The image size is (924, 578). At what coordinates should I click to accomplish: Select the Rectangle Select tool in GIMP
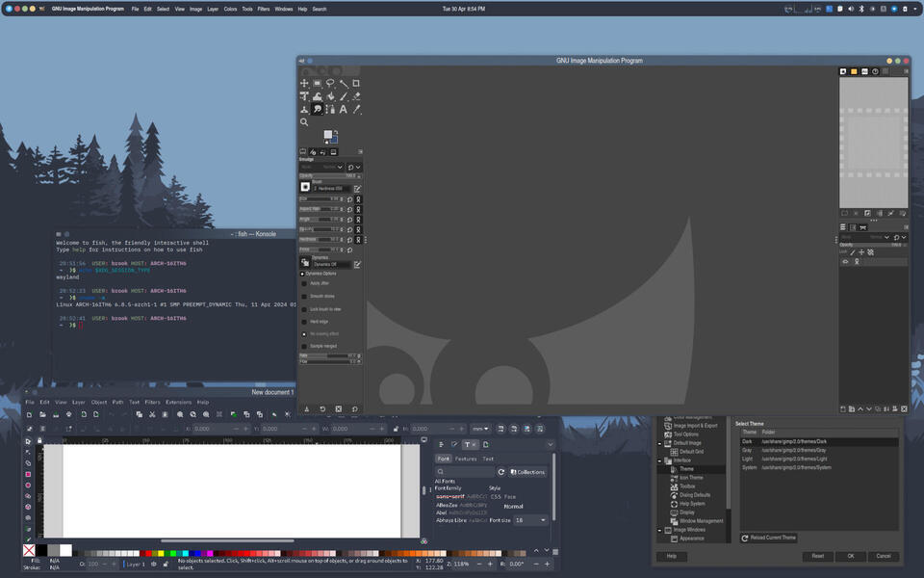point(317,83)
